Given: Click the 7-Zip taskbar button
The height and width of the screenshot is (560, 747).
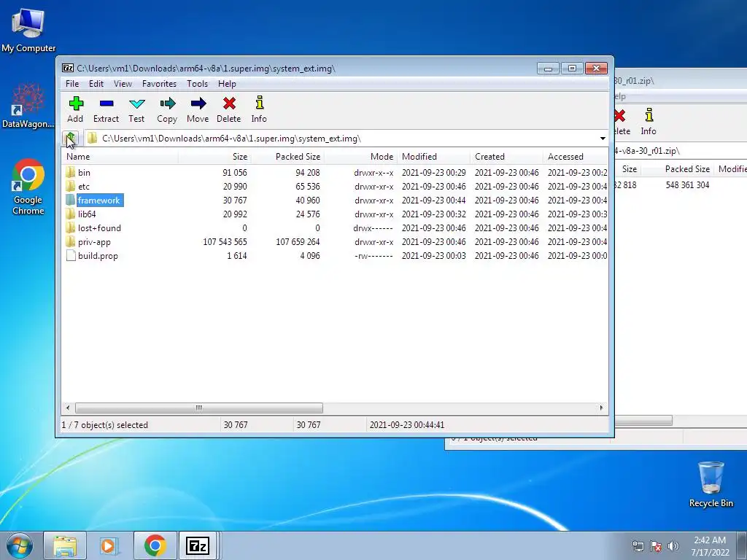Looking at the screenshot, I should click(x=198, y=545).
